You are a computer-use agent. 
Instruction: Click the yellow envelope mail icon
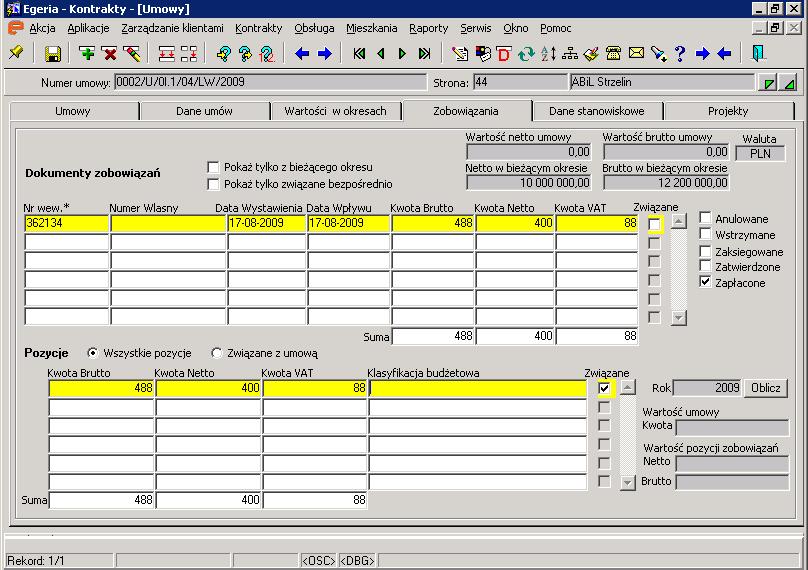coord(636,53)
